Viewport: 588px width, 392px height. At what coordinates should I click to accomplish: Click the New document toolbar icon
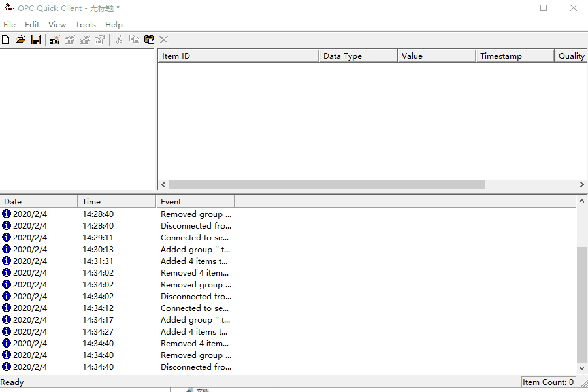(x=6, y=39)
